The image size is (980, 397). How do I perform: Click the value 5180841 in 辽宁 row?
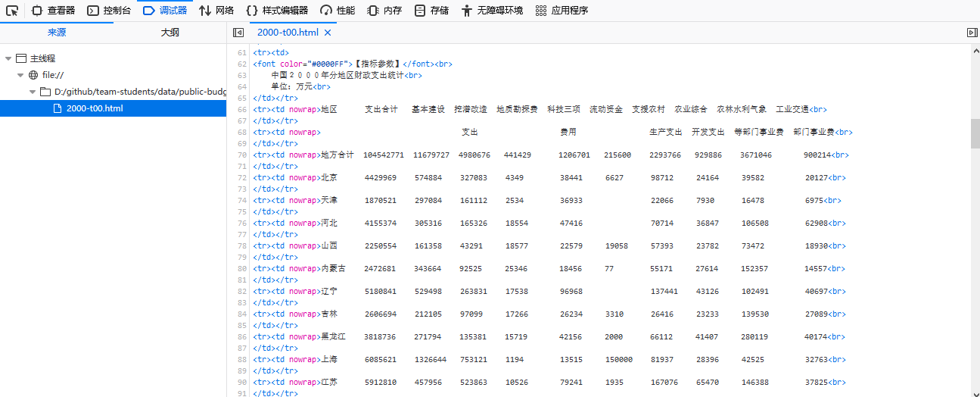381,291
